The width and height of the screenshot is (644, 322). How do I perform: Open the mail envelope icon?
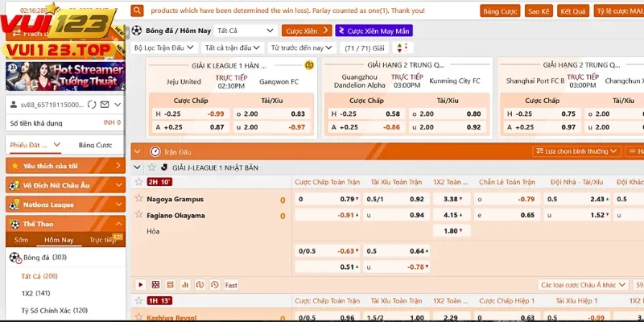tap(105, 105)
